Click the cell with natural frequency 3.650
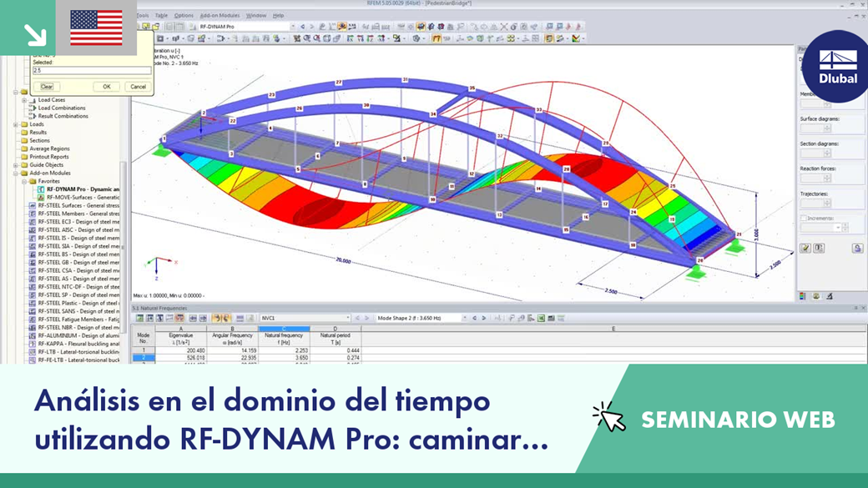Viewport: 868px width, 488px height. (x=284, y=358)
